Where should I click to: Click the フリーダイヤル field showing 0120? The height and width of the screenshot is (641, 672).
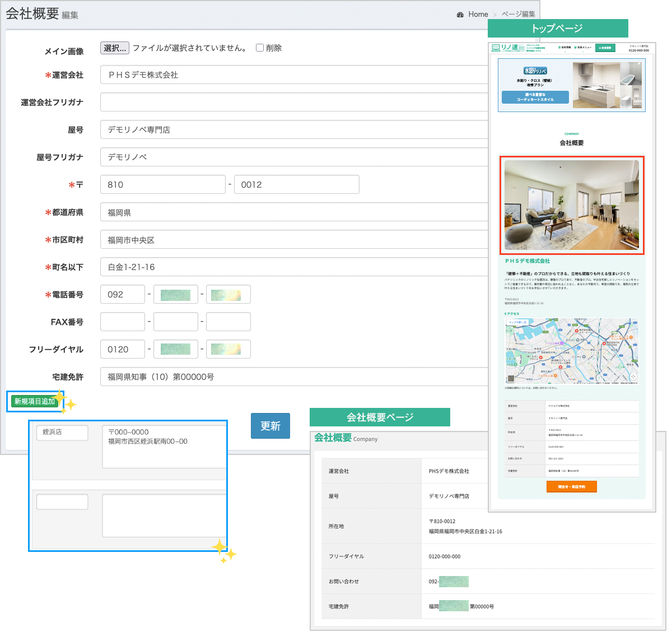tap(123, 350)
